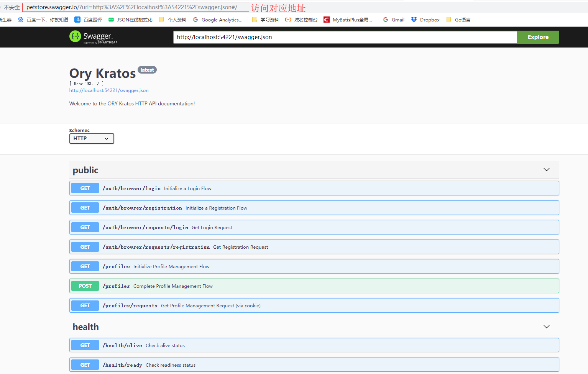Open the Gmail bookmark
Image resolution: width=588 pixels, height=374 pixels.
pos(394,20)
